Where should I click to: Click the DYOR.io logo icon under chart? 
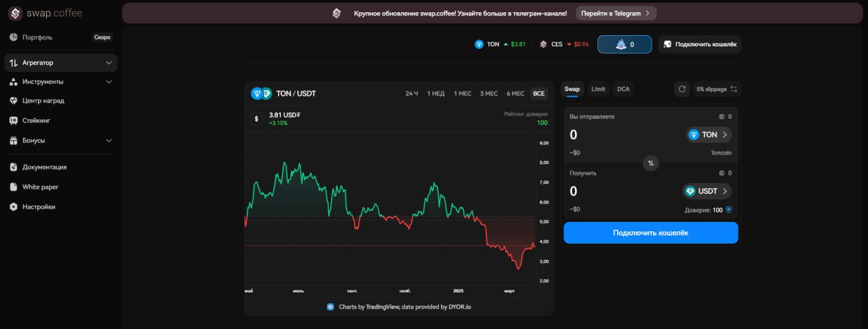[330, 307]
